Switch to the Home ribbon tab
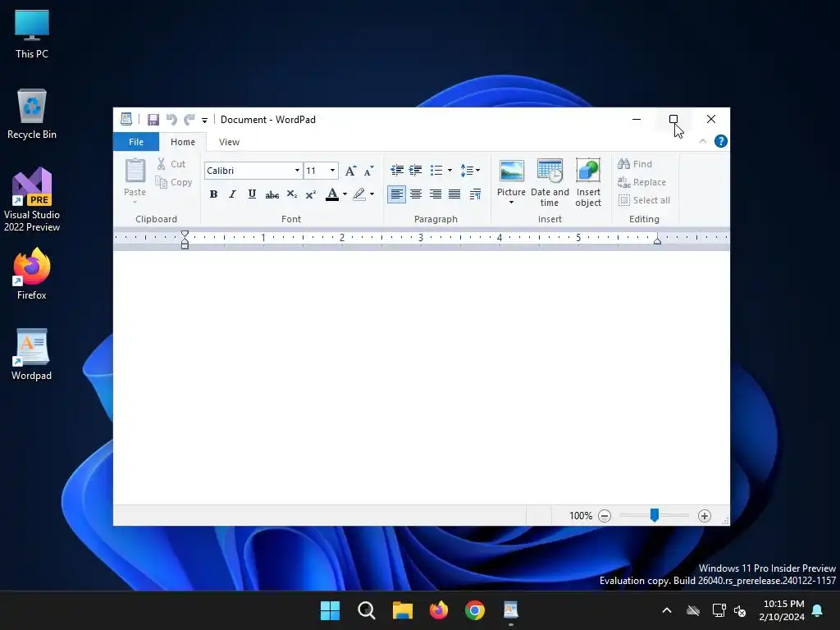This screenshot has width=840, height=630. tap(183, 142)
